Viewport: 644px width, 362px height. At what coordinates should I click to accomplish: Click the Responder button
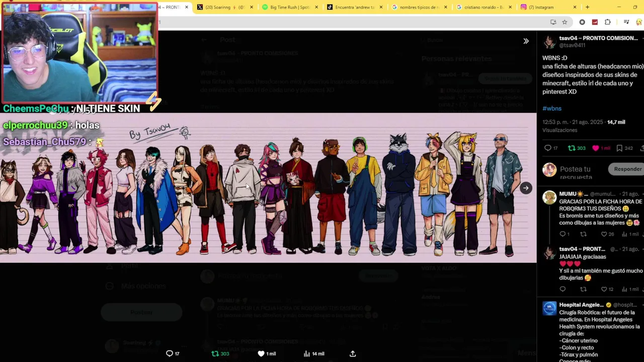click(627, 169)
